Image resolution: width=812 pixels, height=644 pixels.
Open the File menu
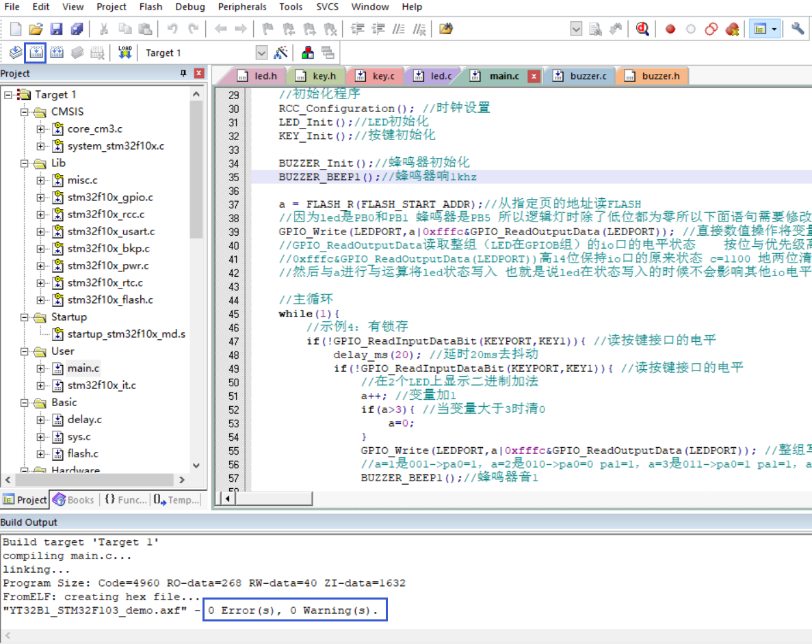12,7
